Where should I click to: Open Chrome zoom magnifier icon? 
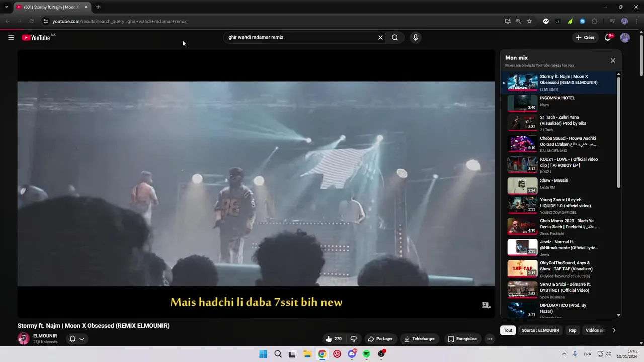518,21
